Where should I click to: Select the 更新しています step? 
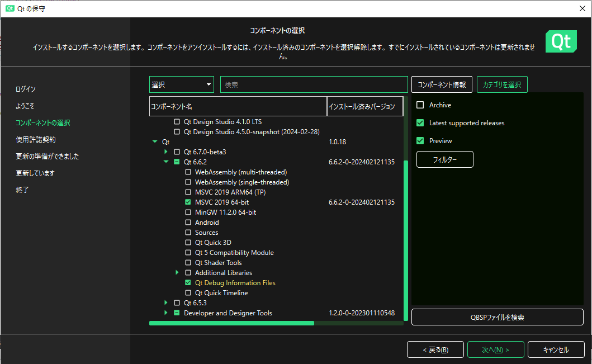35,173
